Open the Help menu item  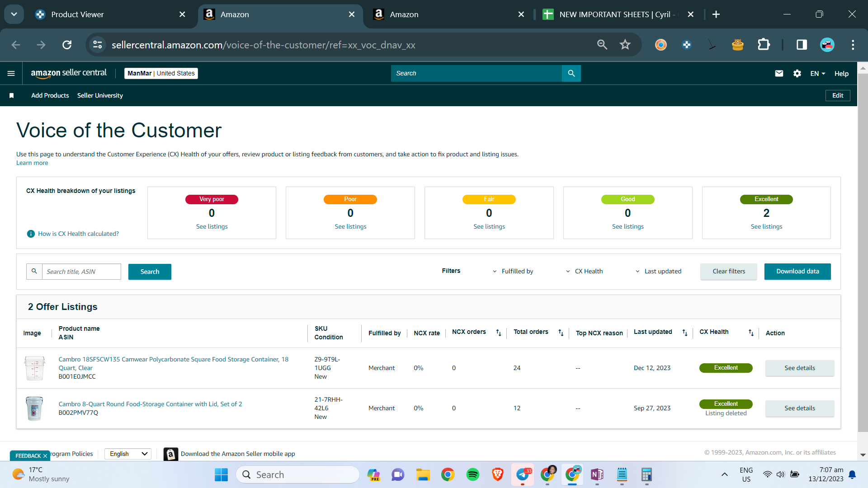click(841, 73)
